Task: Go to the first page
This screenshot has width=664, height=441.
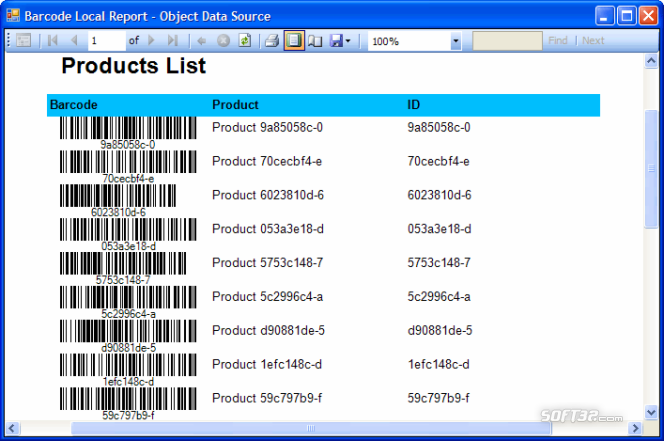Action: [53, 41]
